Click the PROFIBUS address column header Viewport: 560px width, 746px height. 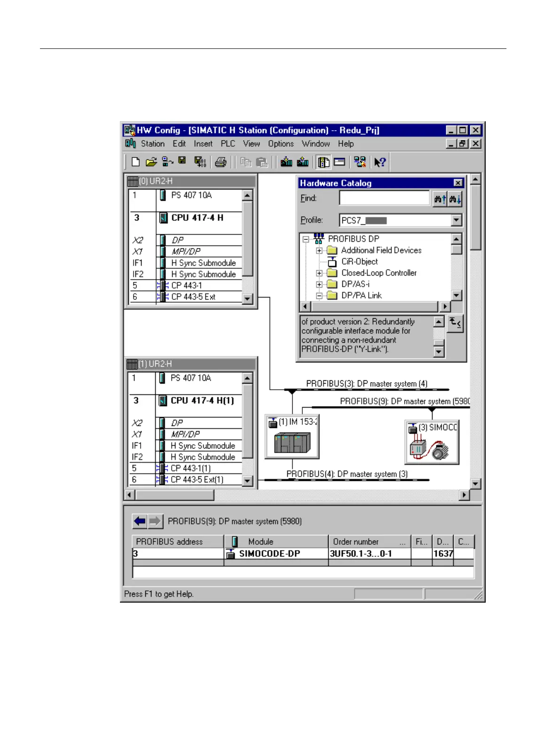(x=178, y=542)
